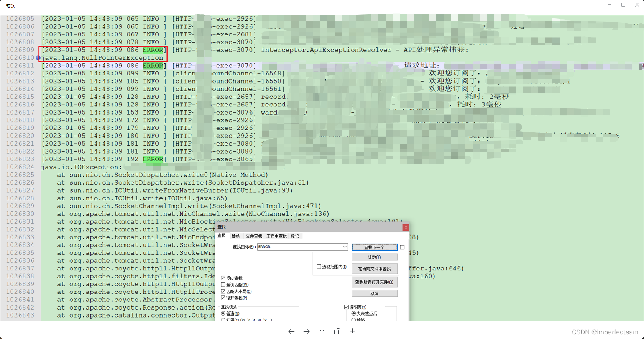Toggle the 透明度 checkbox
Screen dimensions: 644x339
coord(347,307)
